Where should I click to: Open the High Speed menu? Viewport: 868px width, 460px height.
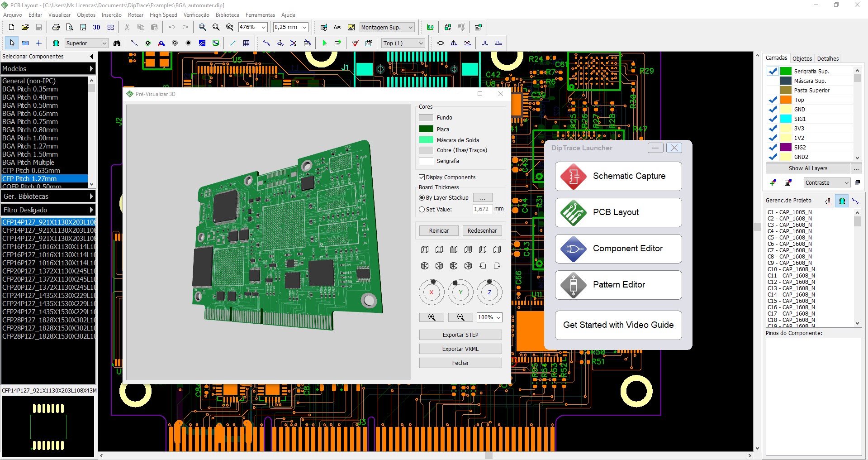(x=163, y=15)
